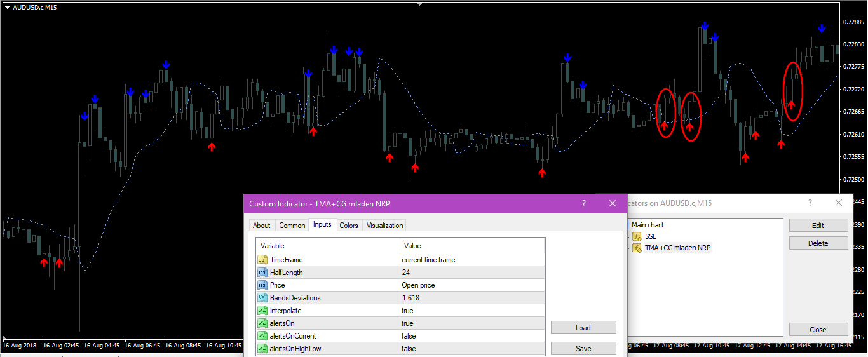Click the 'Open price' value cell
The image size is (868, 357).
tap(472, 285)
